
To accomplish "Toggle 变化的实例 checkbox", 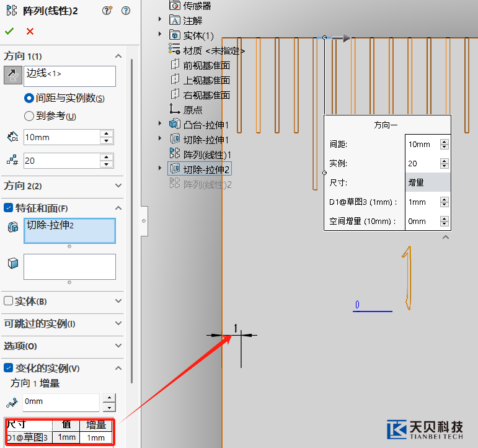I will (8, 368).
